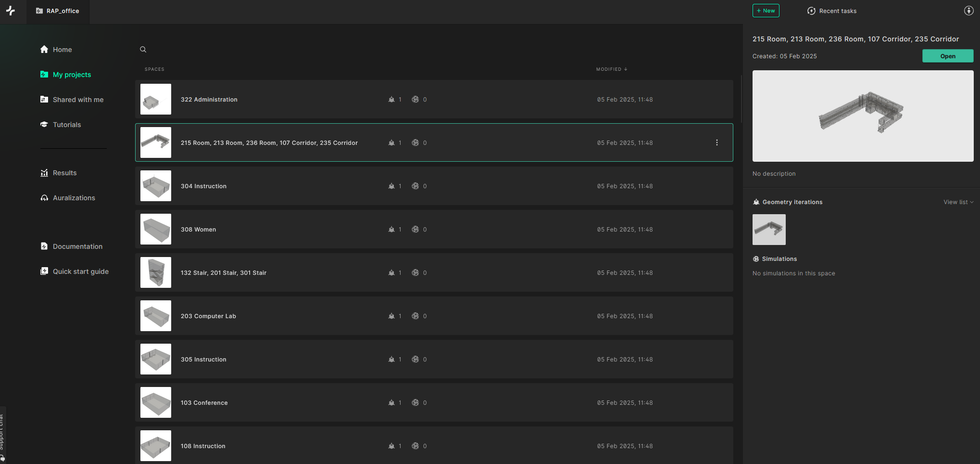Screen dimensions: 980x464
Task: Open the Quick start guide
Action: 75,271
